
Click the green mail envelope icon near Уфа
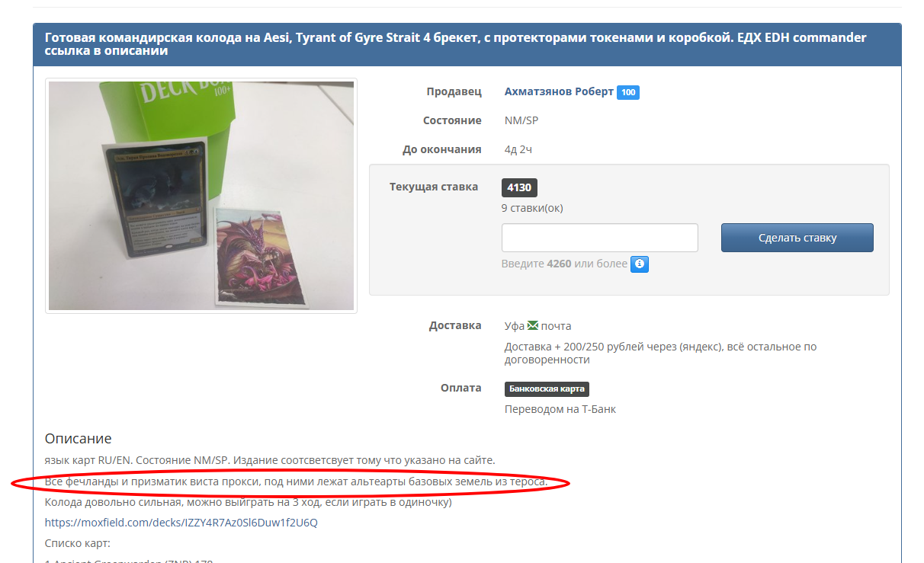533,326
